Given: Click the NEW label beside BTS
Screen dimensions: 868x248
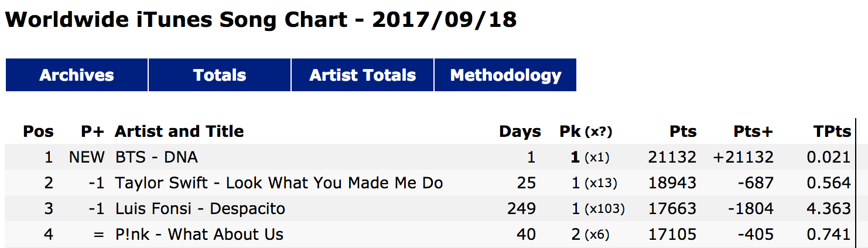Looking at the screenshot, I should tap(87, 157).
